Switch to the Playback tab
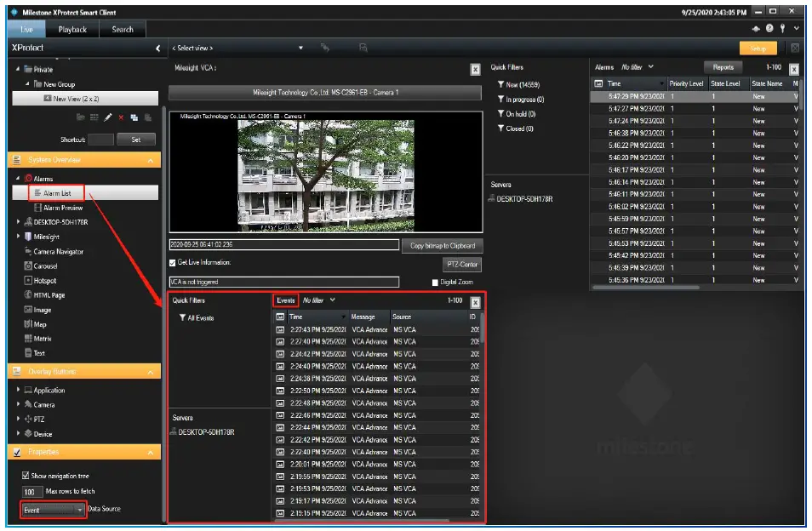 pos(73,28)
